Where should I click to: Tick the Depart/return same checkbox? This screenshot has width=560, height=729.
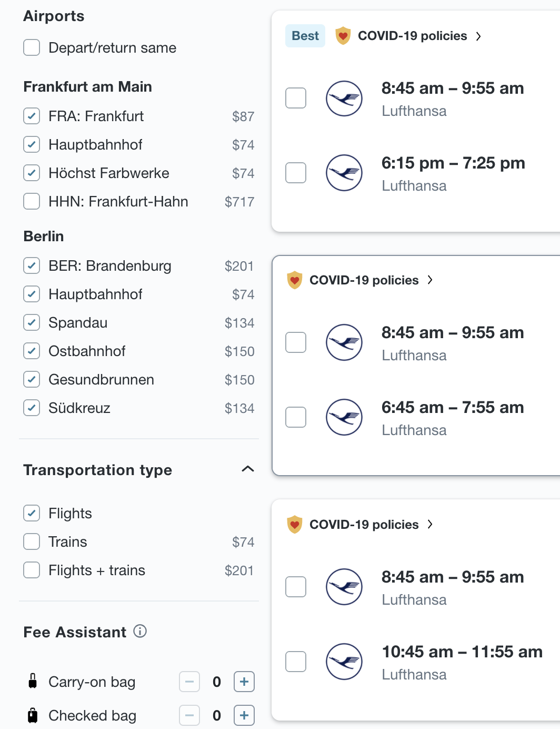tap(32, 47)
